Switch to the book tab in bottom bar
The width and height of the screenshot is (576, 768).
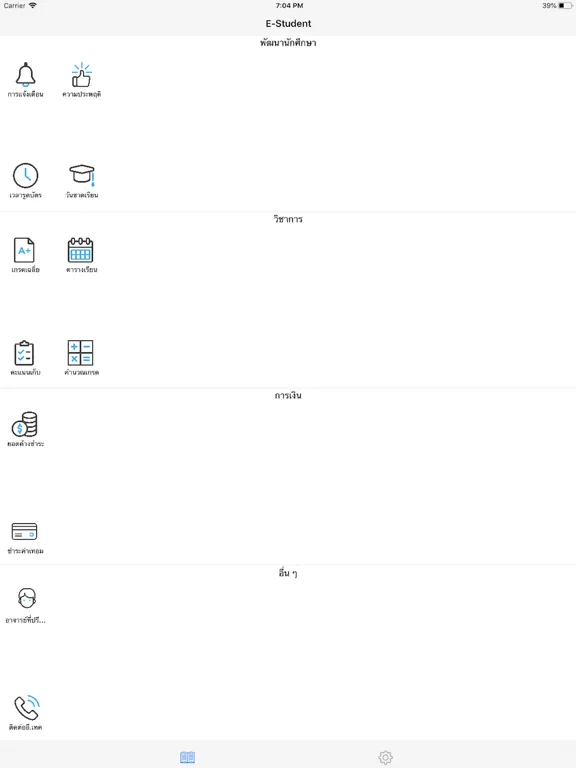188,757
